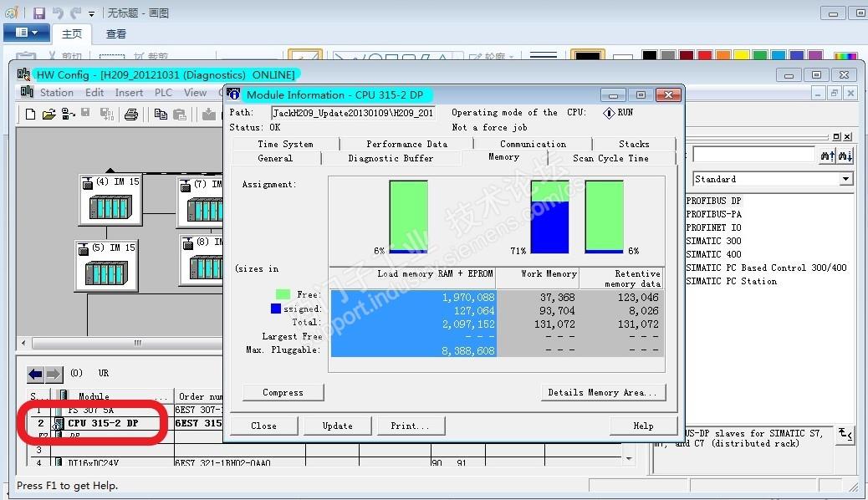Select the Paint 查看 ribbon tab
Viewport: 868px width, 500px height.
click(x=115, y=33)
